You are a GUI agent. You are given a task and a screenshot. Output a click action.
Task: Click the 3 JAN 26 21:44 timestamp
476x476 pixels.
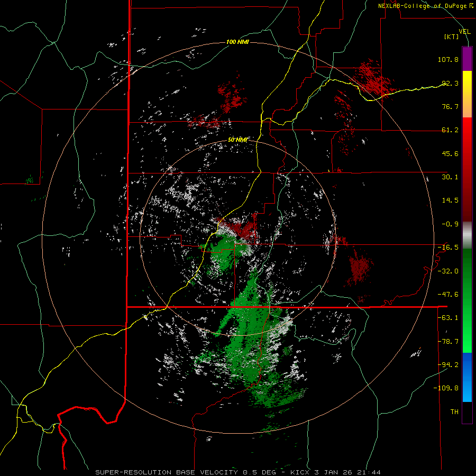click(347, 472)
